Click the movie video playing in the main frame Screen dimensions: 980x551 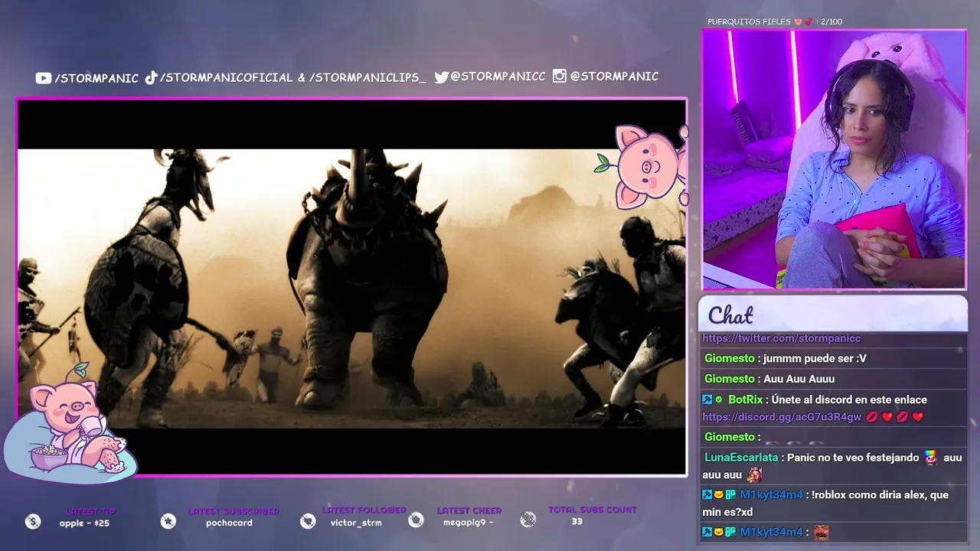351,289
